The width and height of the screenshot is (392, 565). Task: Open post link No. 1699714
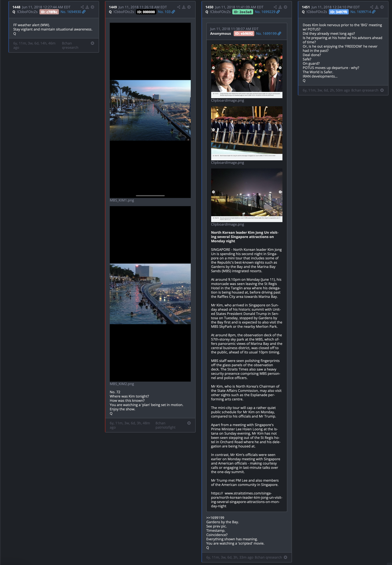coord(361,12)
